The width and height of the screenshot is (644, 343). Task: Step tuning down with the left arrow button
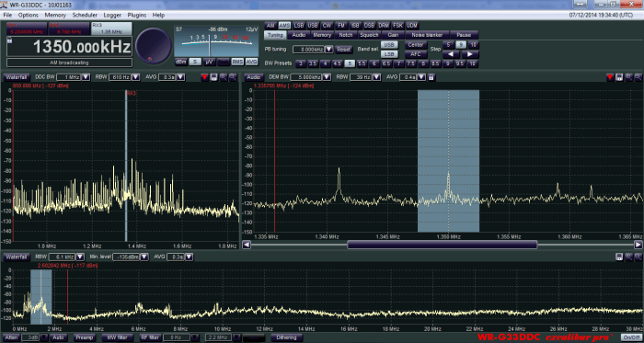[451, 54]
